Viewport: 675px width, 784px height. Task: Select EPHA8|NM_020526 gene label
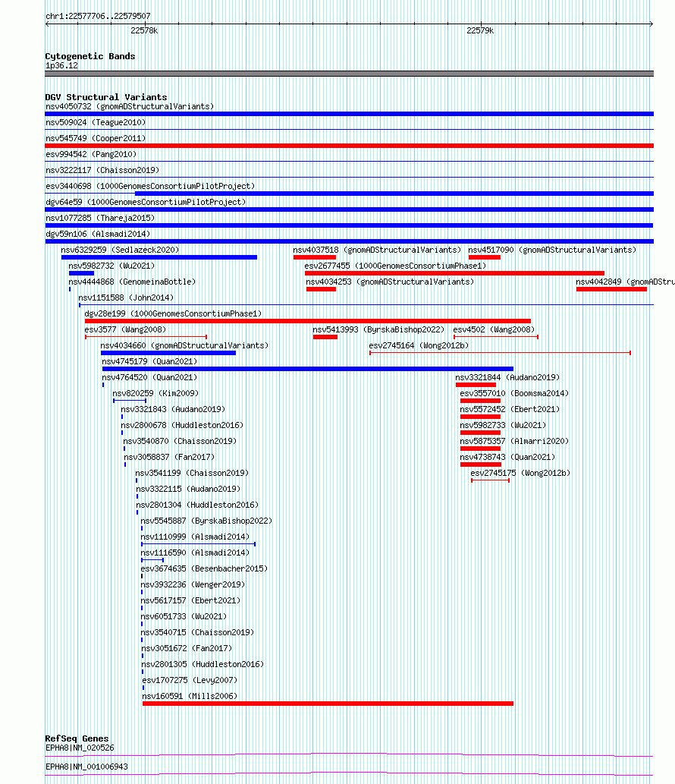point(80,748)
